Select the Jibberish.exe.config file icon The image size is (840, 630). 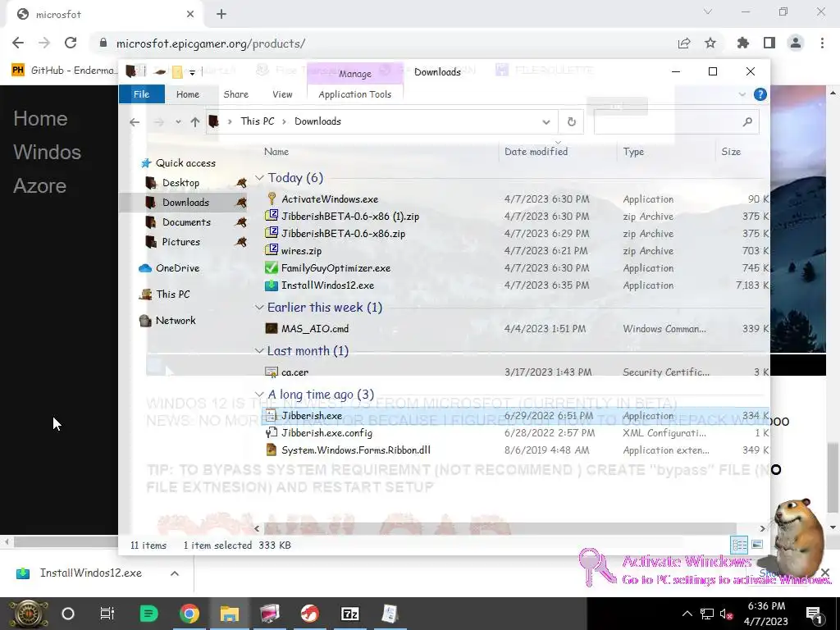coord(272,432)
